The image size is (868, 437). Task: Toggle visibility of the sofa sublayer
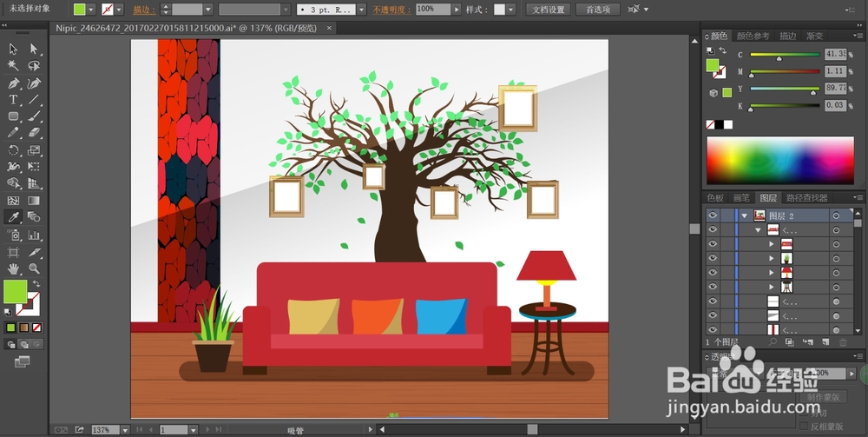pos(713,244)
